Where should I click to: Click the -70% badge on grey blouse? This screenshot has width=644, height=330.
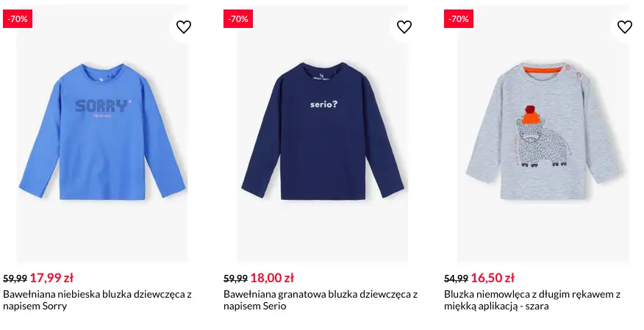coord(459,19)
